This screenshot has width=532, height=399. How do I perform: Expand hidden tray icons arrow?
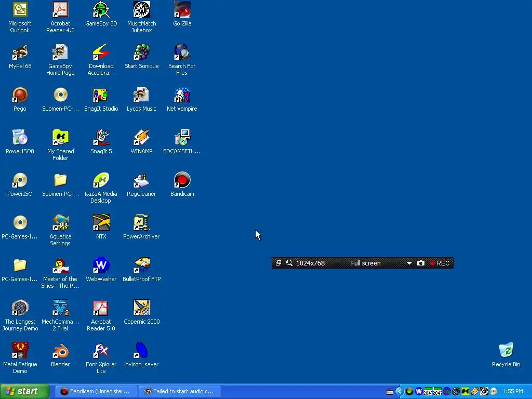tap(400, 392)
